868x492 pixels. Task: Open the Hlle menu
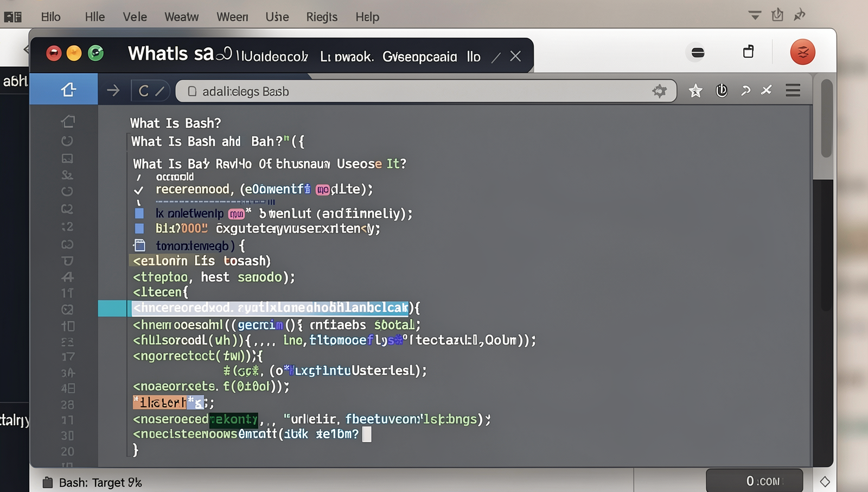point(95,17)
